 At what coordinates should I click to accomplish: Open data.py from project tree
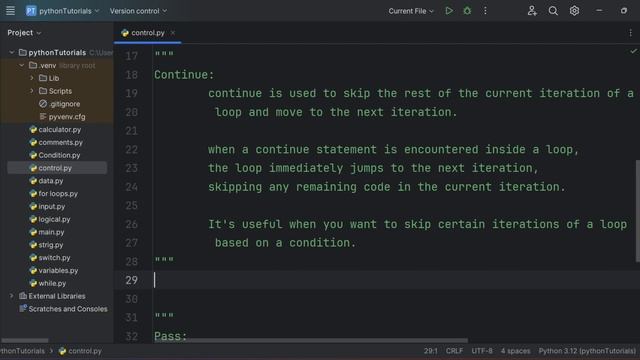pos(46,181)
